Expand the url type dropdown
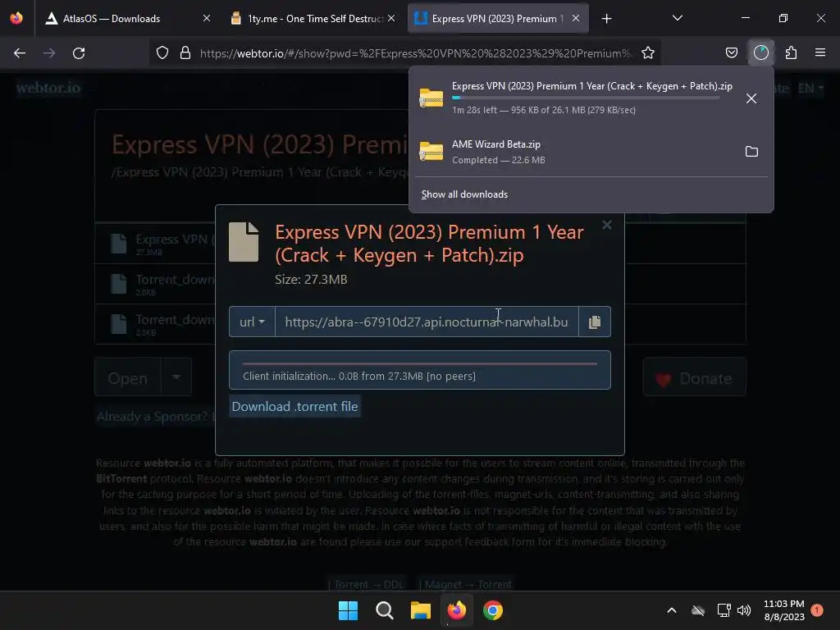Screen dimensions: 840x630 [x=252, y=322]
